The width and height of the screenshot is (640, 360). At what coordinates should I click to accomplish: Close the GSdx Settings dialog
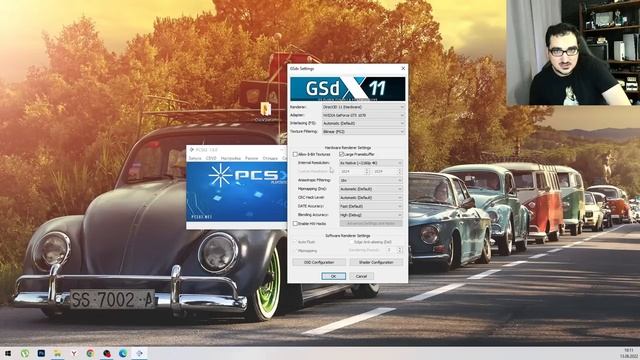pos(403,69)
